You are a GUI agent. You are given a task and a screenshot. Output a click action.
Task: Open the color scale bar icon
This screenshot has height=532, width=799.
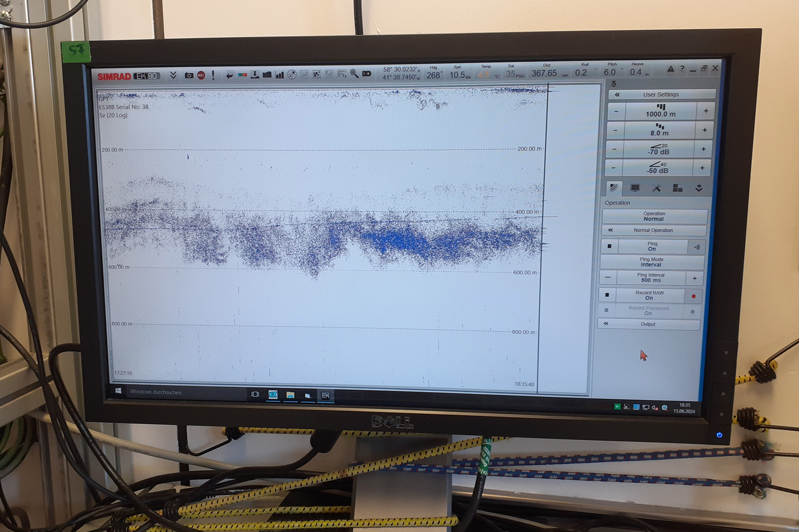tap(242, 75)
